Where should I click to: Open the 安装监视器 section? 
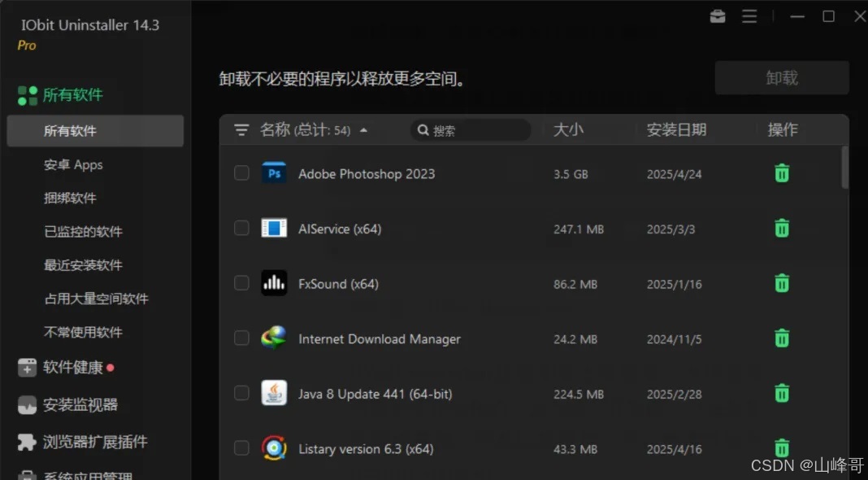(80, 404)
